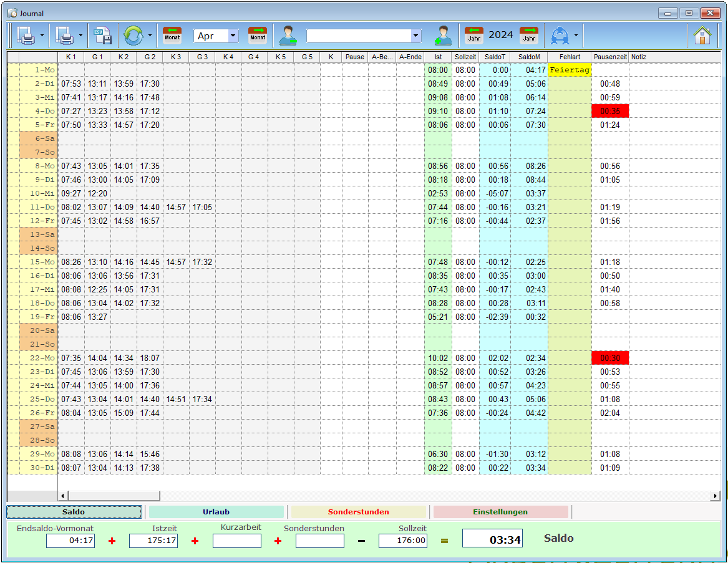
Task: Switch to the previous employee icon
Action: (x=288, y=36)
